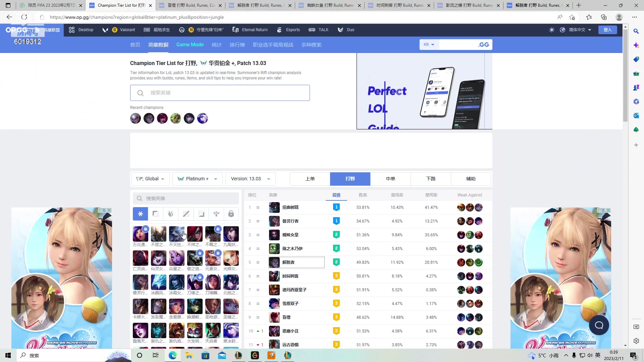Sort table by 登场率 column
The height and width of the screenshot is (362, 644).
(x=397, y=195)
